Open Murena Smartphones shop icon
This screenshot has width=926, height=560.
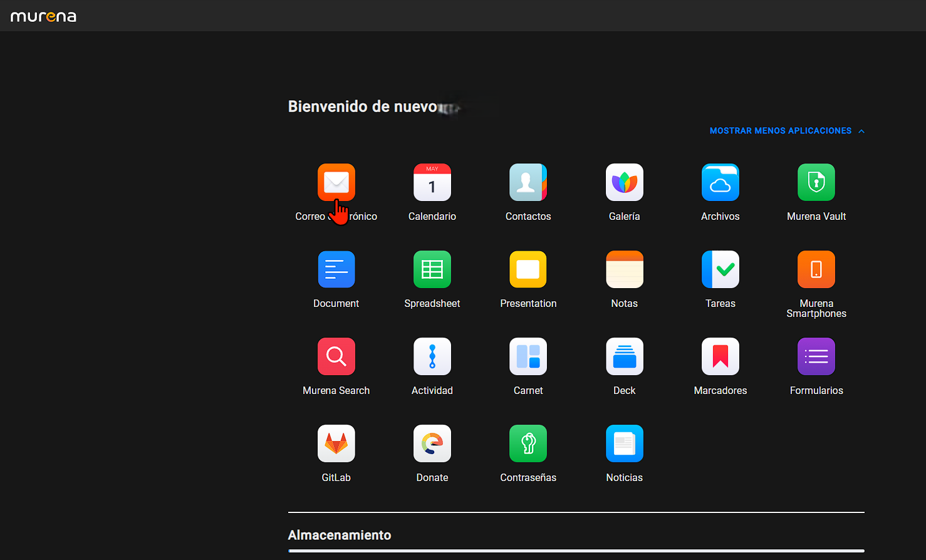point(816,269)
